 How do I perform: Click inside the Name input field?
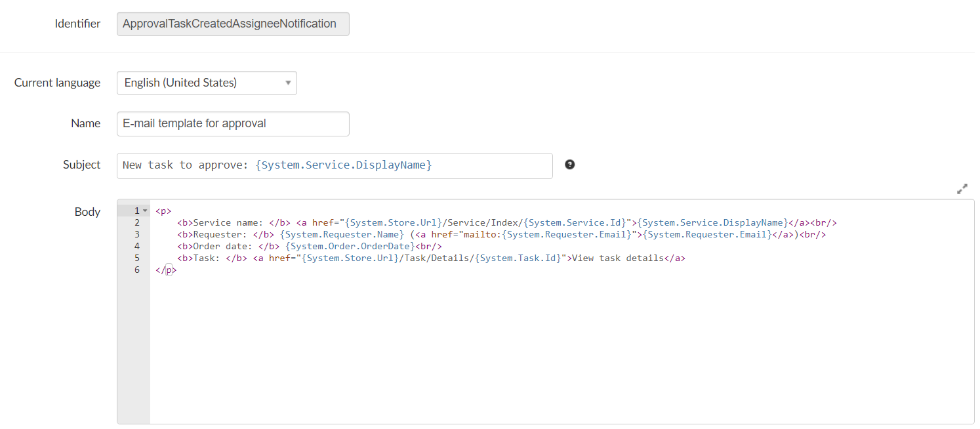click(233, 123)
